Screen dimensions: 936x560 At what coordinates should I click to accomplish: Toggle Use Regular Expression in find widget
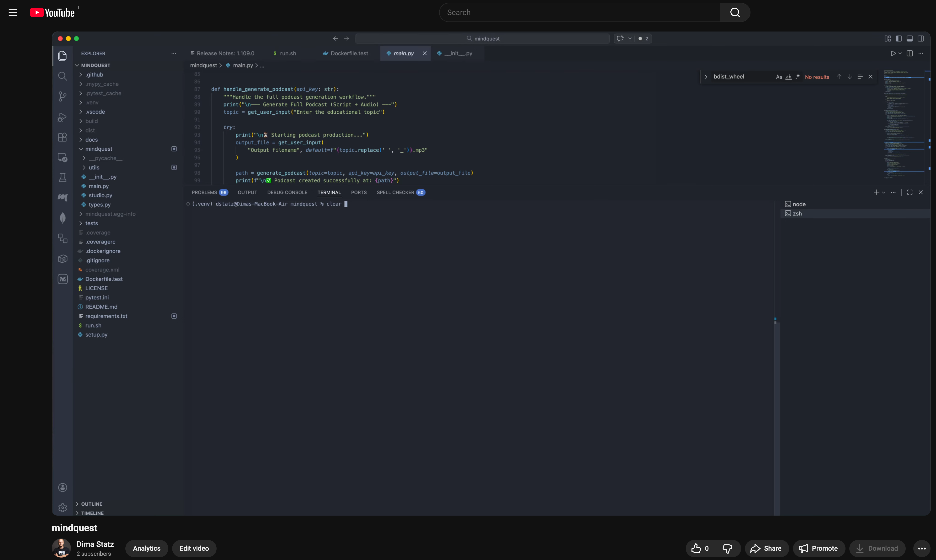798,77
